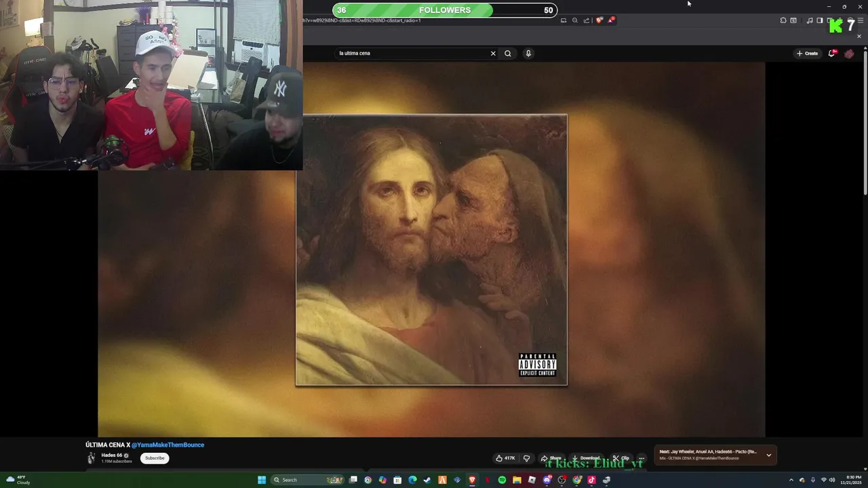Open volume control in system tray
This screenshot has height=488, width=868.
tap(832, 480)
